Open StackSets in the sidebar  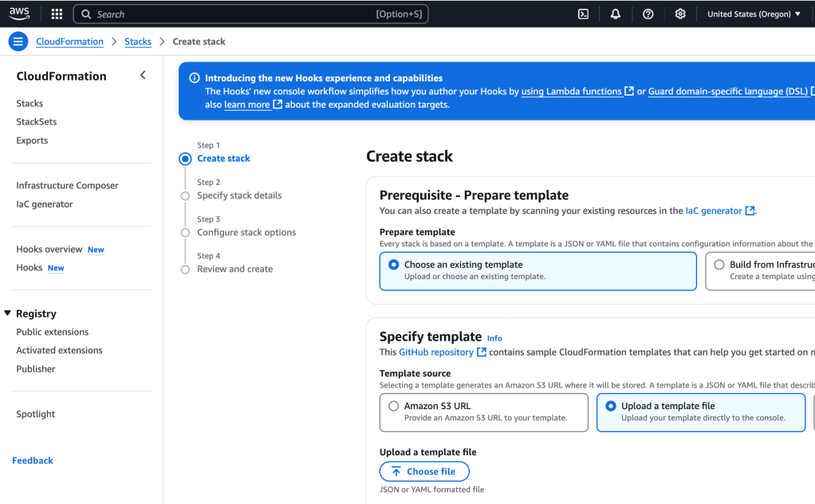37,122
